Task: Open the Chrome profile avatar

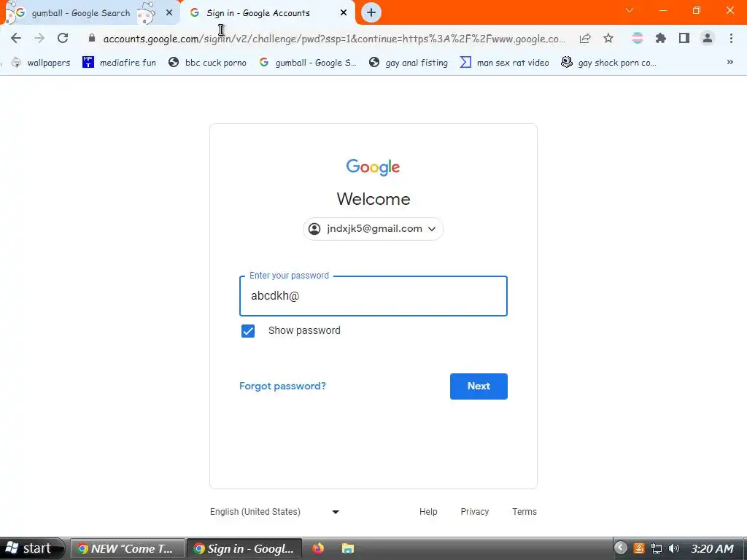Action: coord(708,38)
